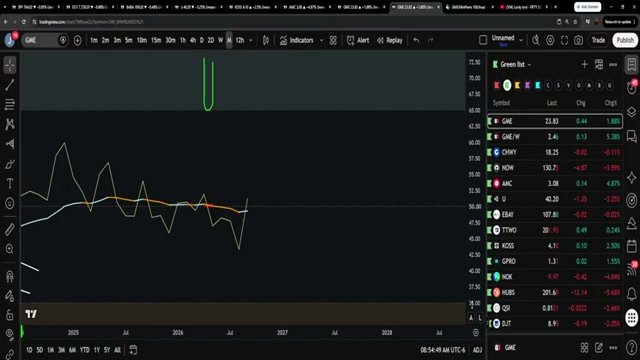Click Relaunch to update in browser
The width and height of the screenshot is (640, 360).
point(618,22)
